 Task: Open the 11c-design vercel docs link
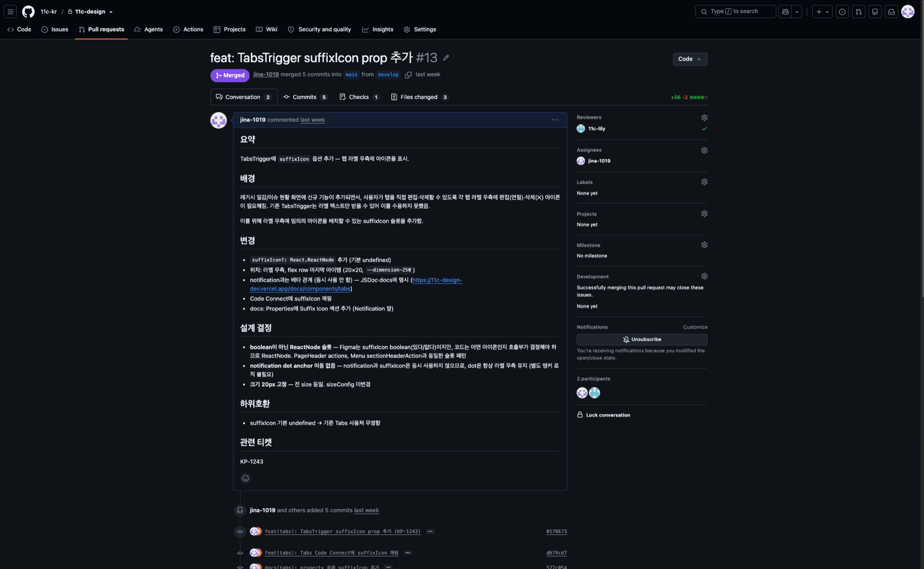356,284
